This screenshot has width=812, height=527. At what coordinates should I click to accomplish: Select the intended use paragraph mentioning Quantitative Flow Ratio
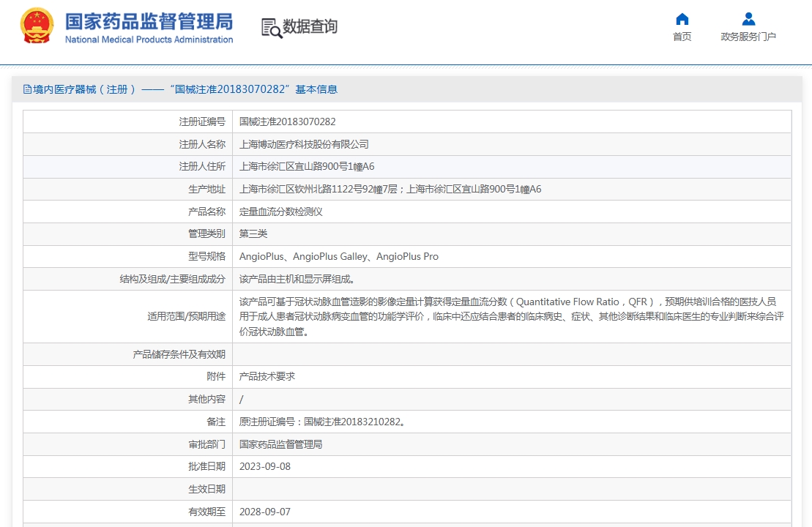coord(511,316)
